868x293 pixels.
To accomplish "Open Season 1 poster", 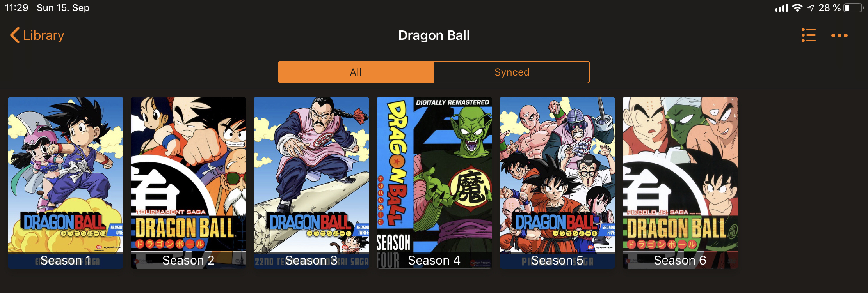I will tap(66, 182).
